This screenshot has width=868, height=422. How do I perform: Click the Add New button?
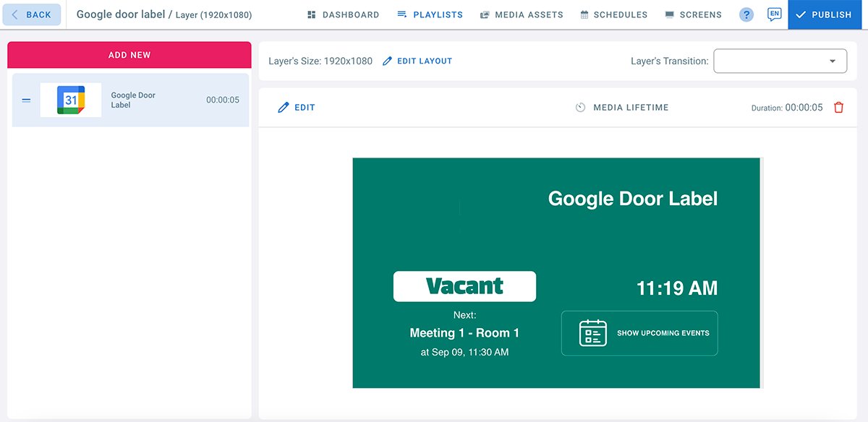tap(129, 55)
